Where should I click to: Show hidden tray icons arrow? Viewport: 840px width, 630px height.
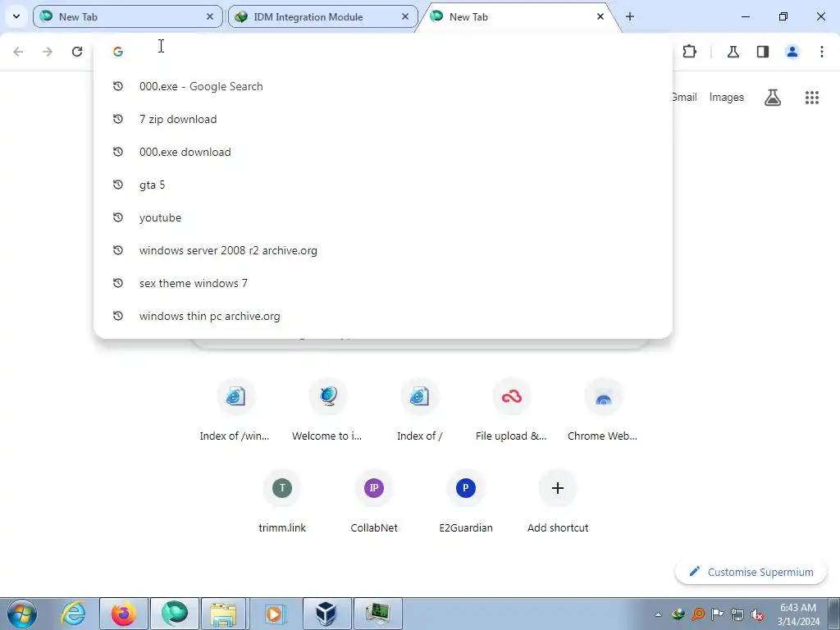click(659, 614)
